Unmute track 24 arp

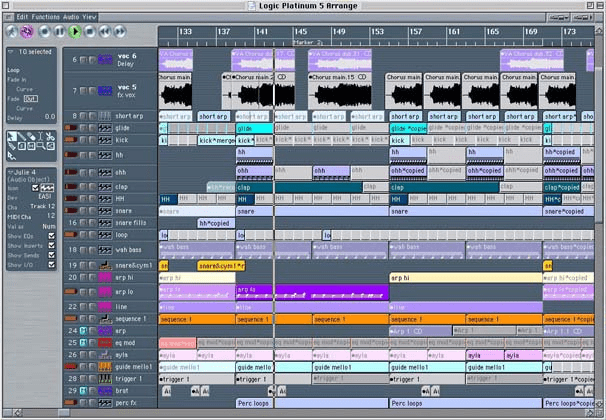pyautogui.click(x=83, y=331)
